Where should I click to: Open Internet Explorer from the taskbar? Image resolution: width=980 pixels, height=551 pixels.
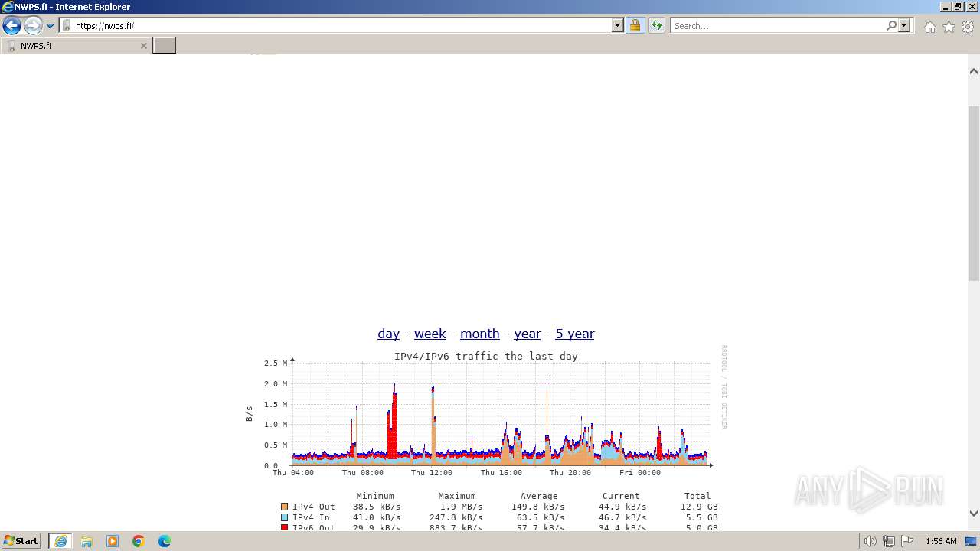60,541
